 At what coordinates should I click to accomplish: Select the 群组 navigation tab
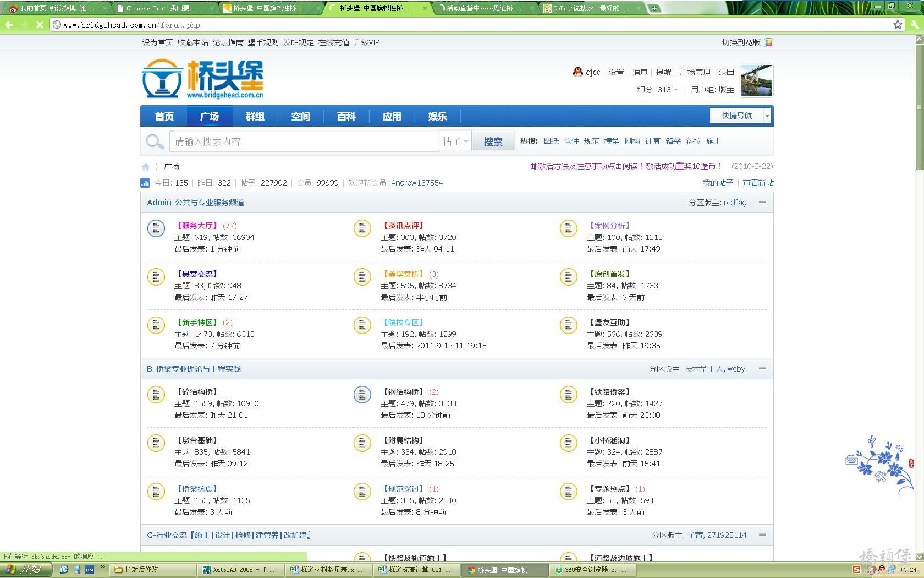tap(255, 116)
